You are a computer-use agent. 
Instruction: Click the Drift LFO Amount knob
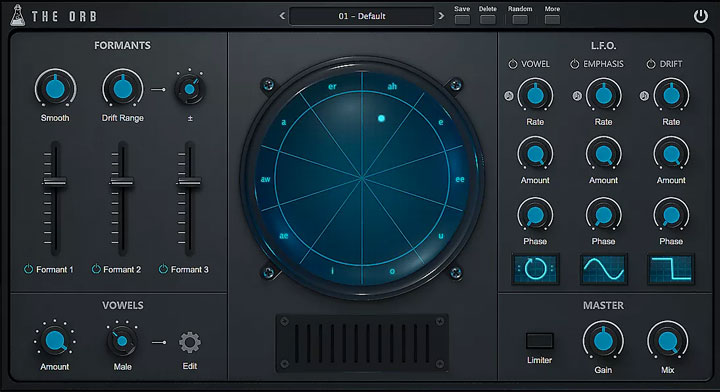[671, 154]
